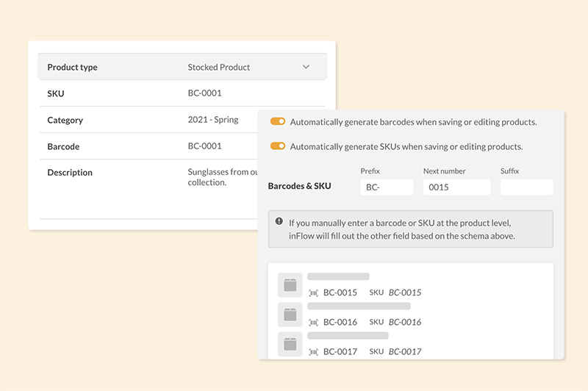The image size is (588, 391).
Task: Expand the Product type dropdown chevron
Action: point(306,67)
